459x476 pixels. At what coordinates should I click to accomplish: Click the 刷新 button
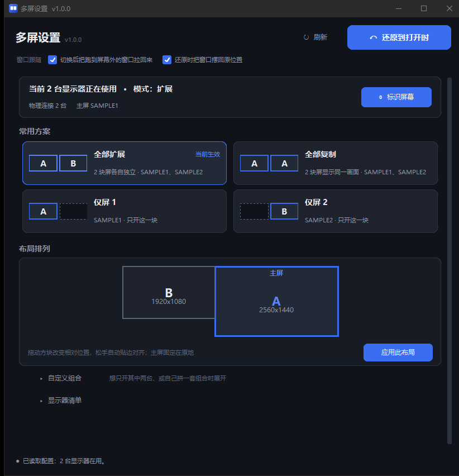click(x=315, y=37)
